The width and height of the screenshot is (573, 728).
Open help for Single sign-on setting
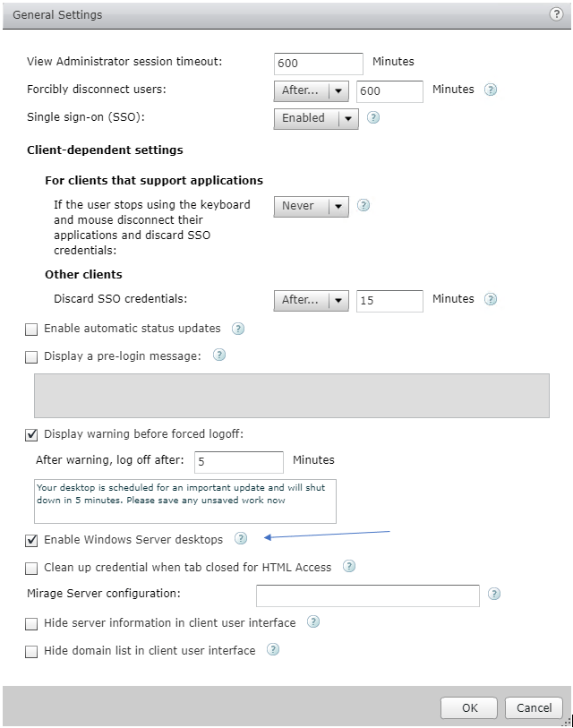click(x=372, y=119)
